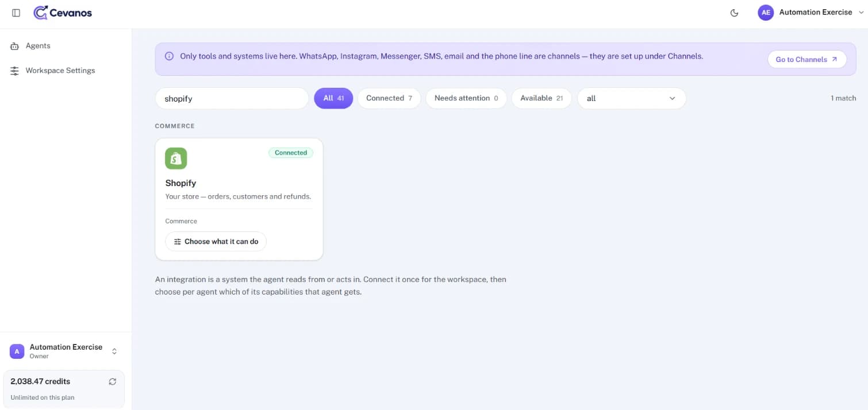Click the COMMERCE section heading
The image size is (868, 410).
click(175, 126)
